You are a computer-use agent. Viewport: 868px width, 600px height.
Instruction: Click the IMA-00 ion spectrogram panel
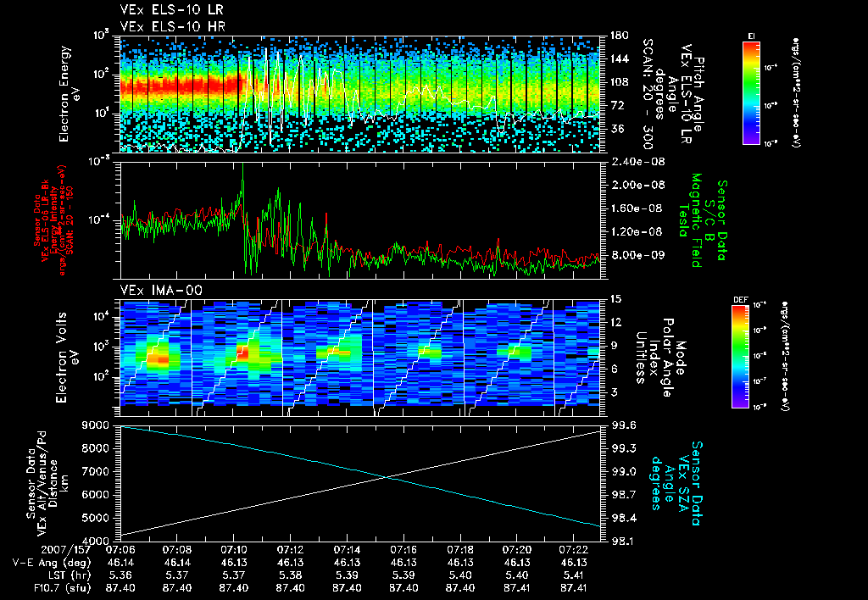360,358
